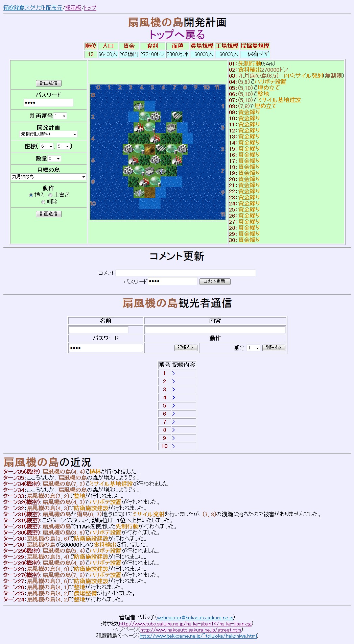Choose the 削除 (delete) action radio

[x=43, y=202]
